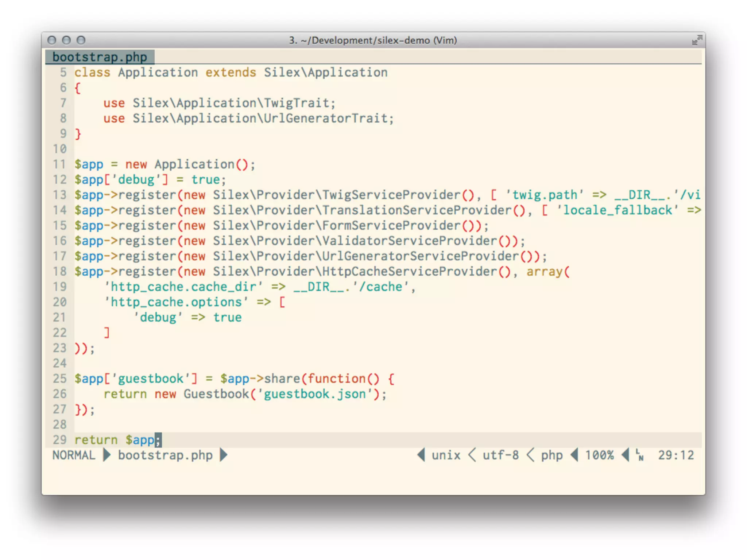The image size is (747, 560).
Task: Click the utf-8 encoding label in statusline
Action: click(x=500, y=455)
